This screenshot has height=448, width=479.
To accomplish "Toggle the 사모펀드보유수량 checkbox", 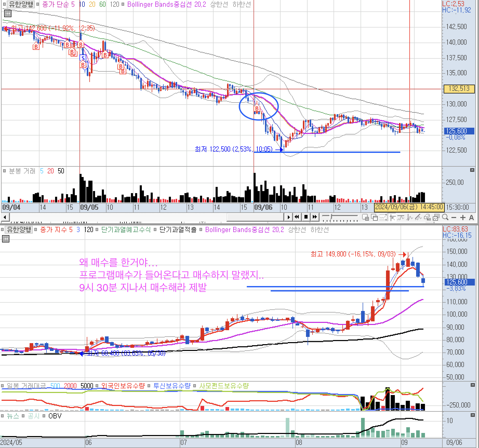I will 195,386.
